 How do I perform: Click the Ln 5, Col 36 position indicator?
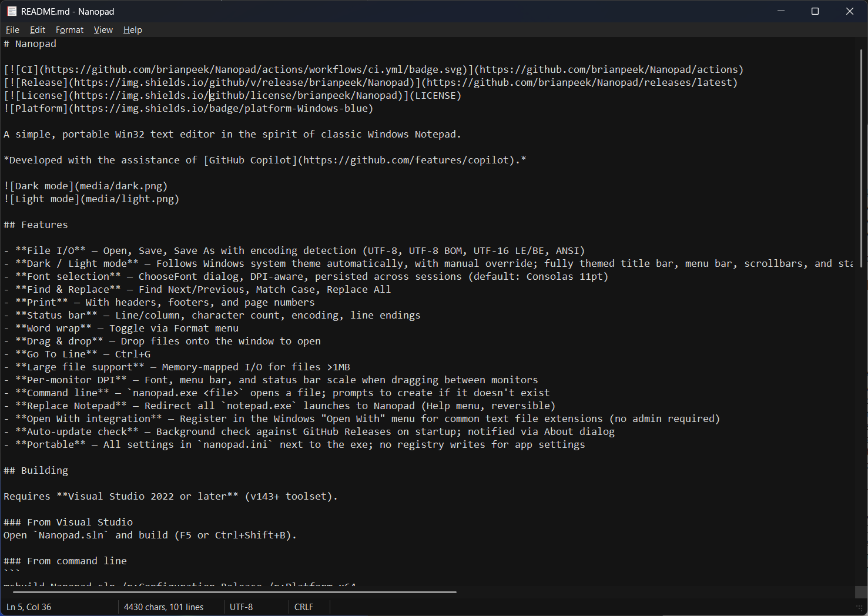[x=28, y=607]
